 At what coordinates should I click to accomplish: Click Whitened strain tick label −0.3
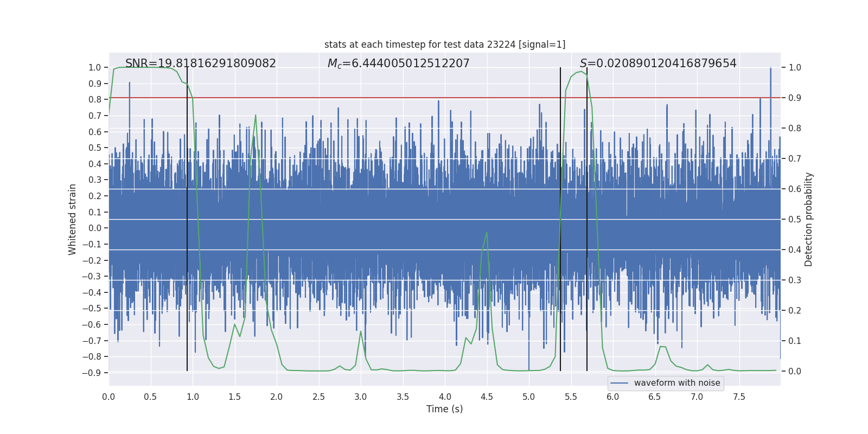click(92, 276)
